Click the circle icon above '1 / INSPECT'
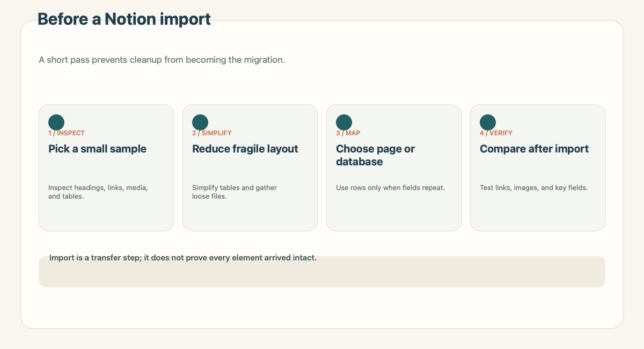Viewport: 644px width, 349px height. (56, 122)
